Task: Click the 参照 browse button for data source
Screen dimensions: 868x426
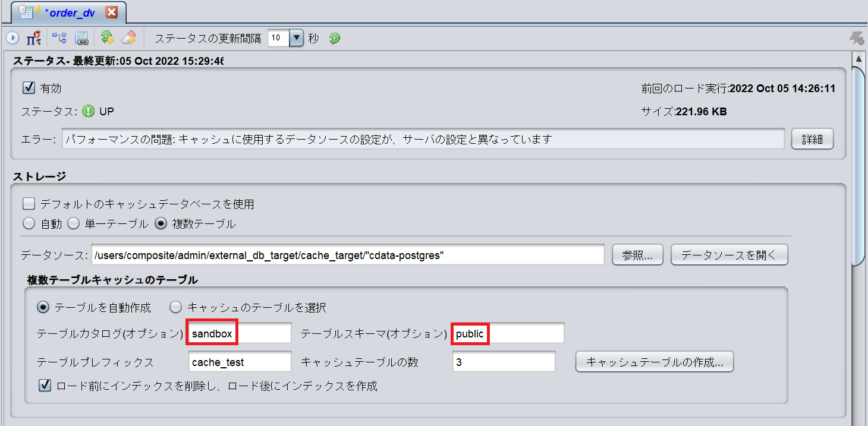Action: 637,254
